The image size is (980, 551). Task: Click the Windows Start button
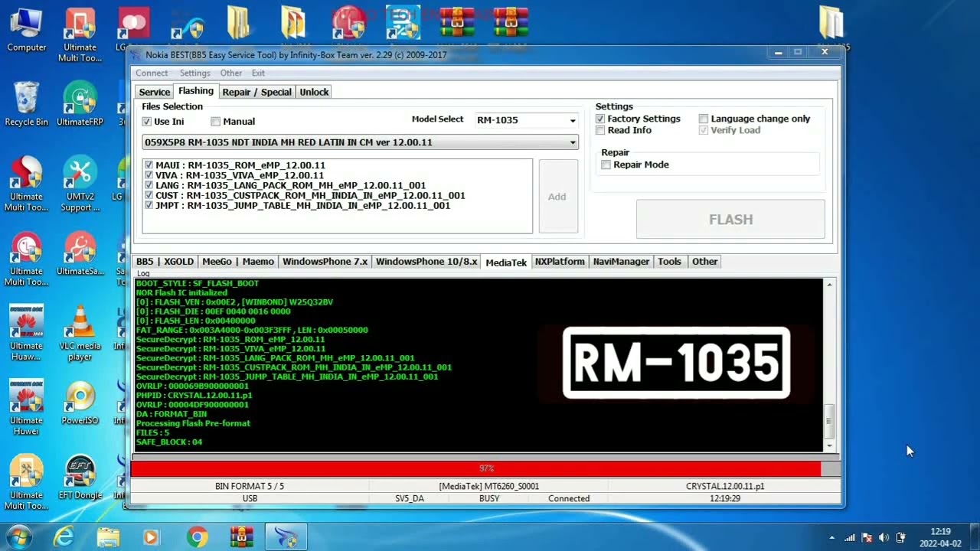tap(18, 537)
